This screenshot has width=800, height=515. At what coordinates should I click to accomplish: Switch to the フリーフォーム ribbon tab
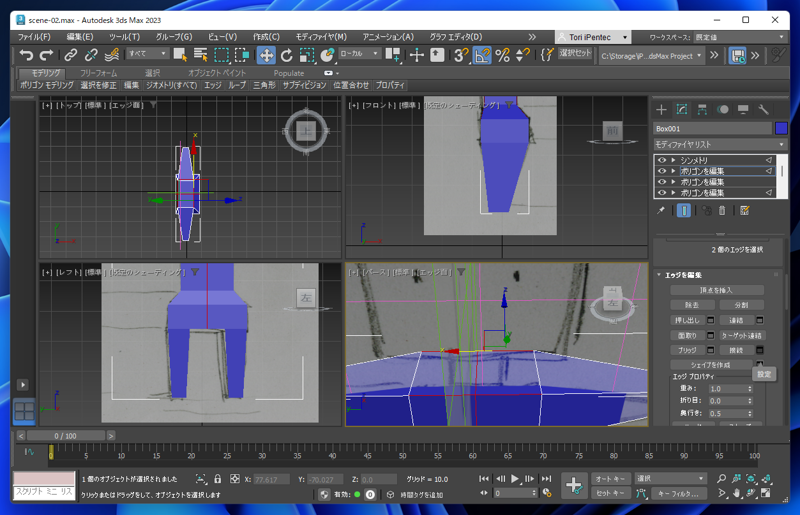tap(98, 73)
